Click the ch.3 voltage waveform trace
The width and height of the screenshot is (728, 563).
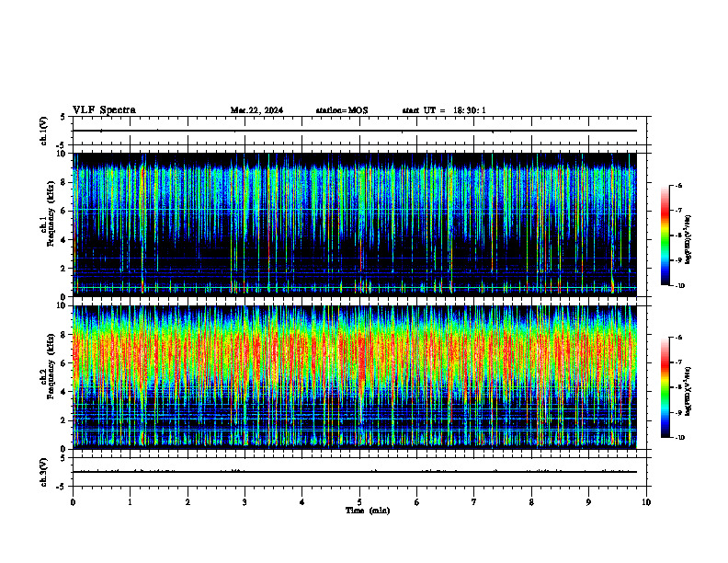(355, 472)
